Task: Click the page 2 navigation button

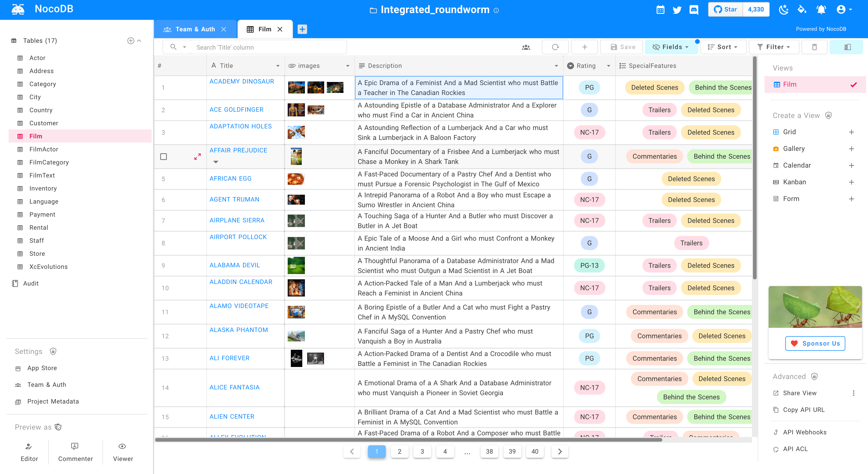Action: tap(400, 452)
